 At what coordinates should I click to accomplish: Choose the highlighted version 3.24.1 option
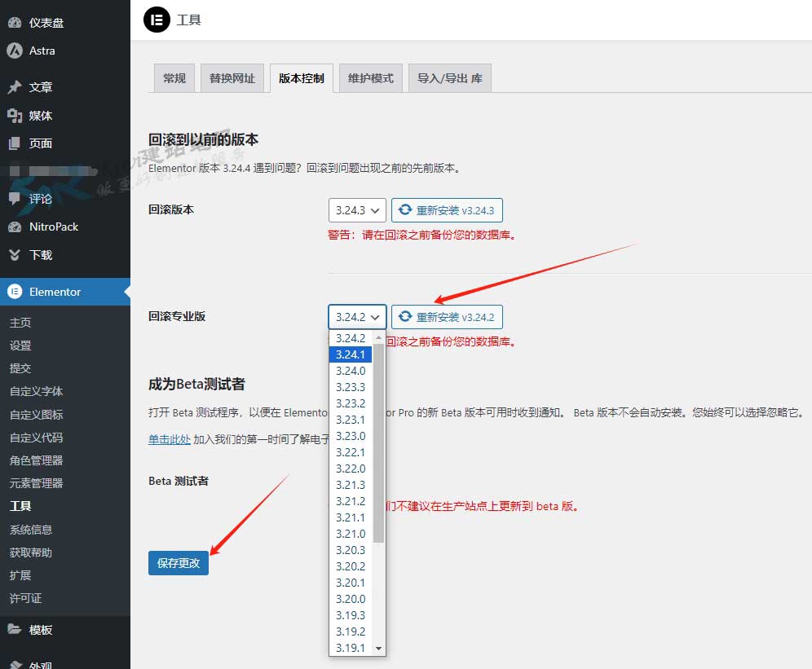pos(351,354)
